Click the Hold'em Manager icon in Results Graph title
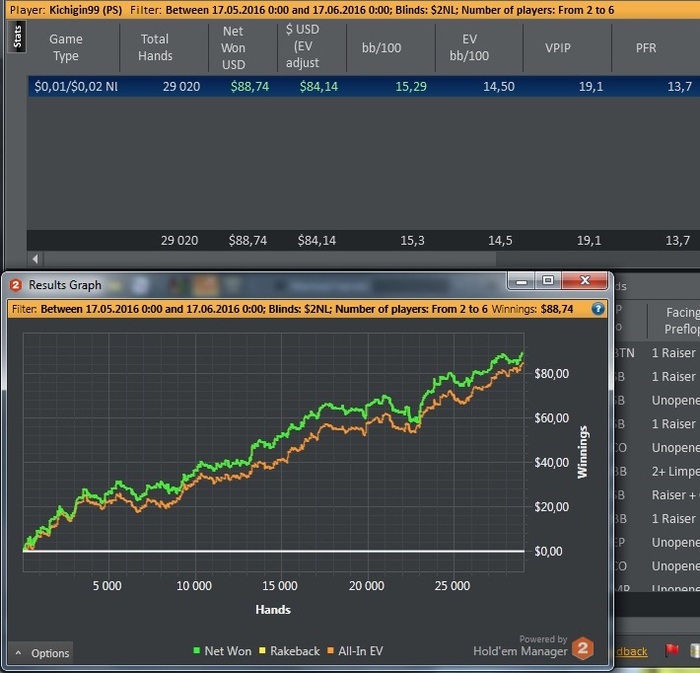The width and height of the screenshot is (700, 673). pos(16,285)
